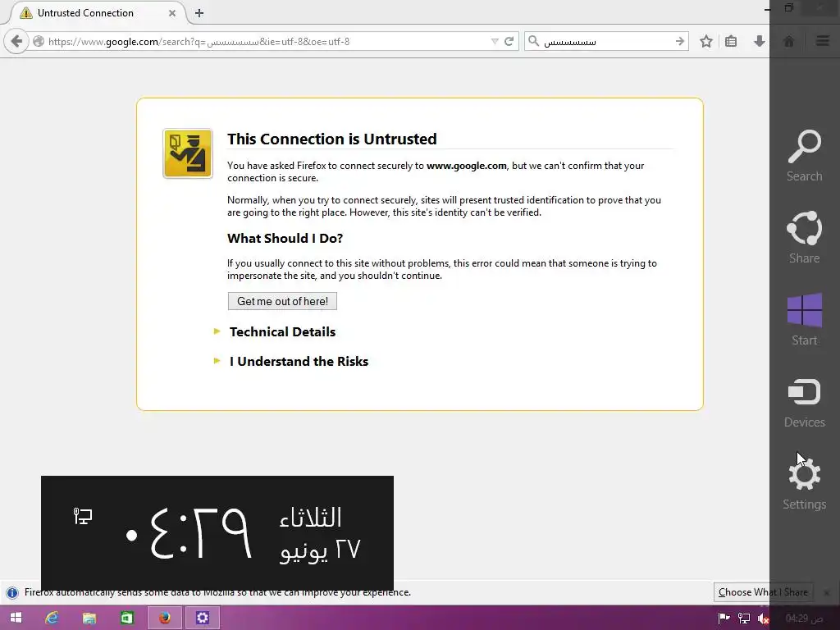Click network tray icon

click(743, 619)
